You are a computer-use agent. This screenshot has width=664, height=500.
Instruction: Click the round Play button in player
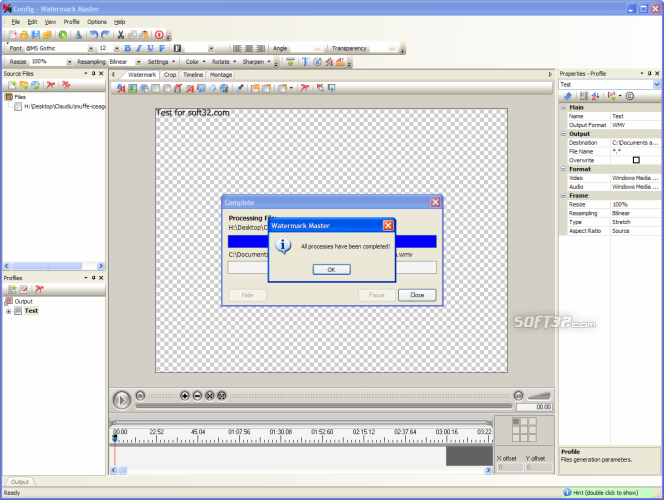pyautogui.click(x=122, y=400)
